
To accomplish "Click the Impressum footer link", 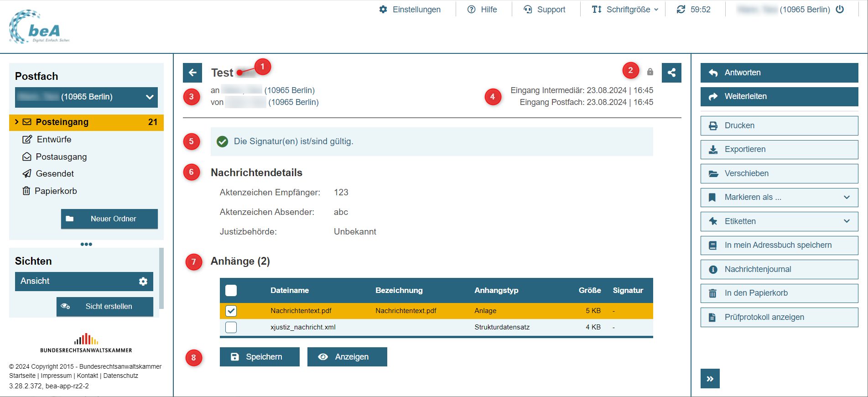I will (56, 376).
